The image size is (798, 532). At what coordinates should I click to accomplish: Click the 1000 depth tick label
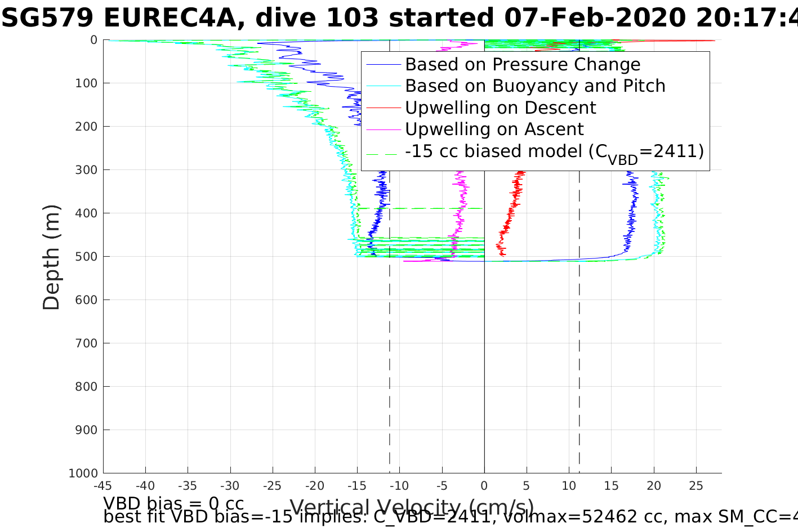pyautogui.click(x=83, y=473)
